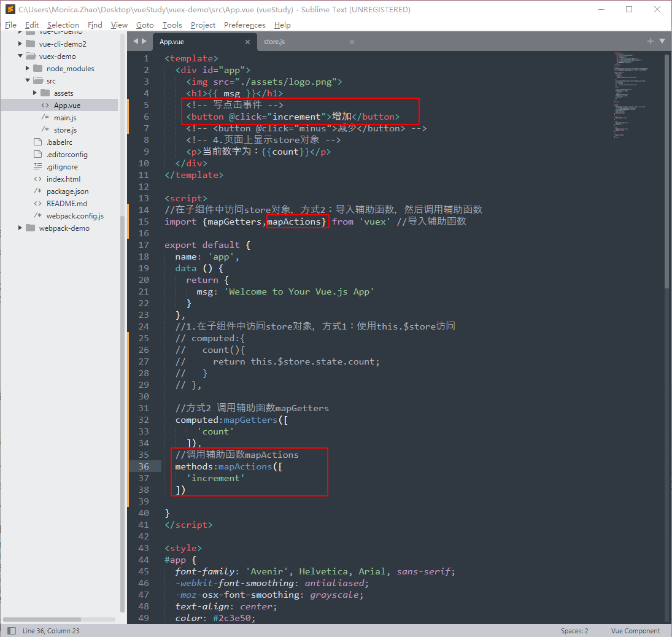Click the assets folder icon

[45, 93]
